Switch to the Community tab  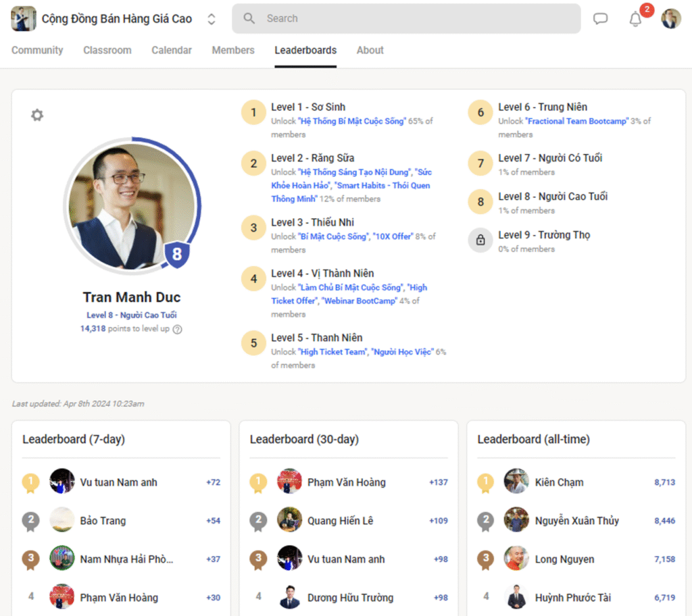pos(37,50)
